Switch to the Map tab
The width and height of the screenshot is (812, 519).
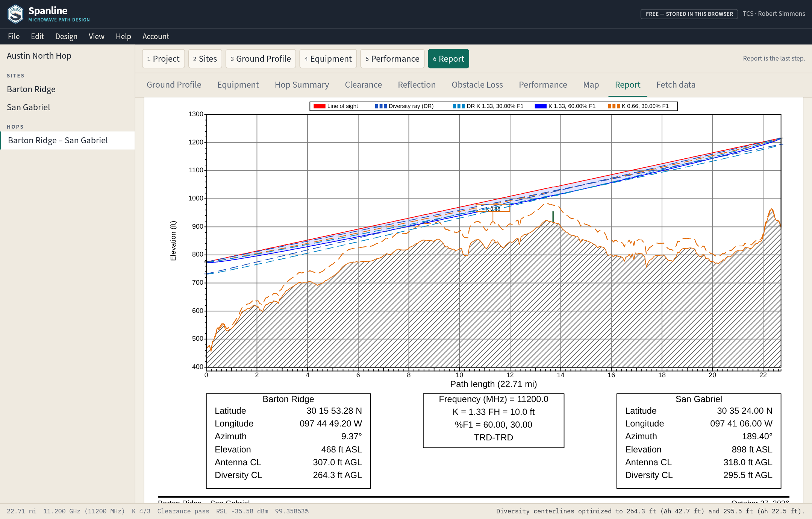[591, 85]
